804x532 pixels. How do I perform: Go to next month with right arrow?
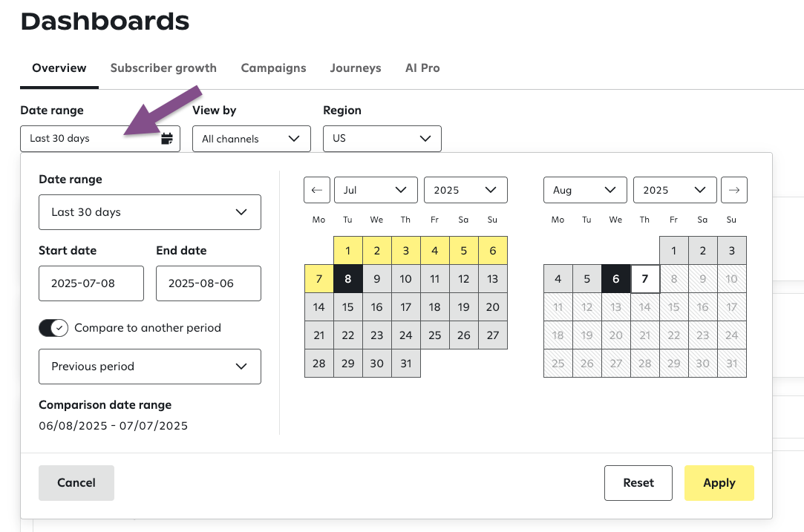coord(734,190)
